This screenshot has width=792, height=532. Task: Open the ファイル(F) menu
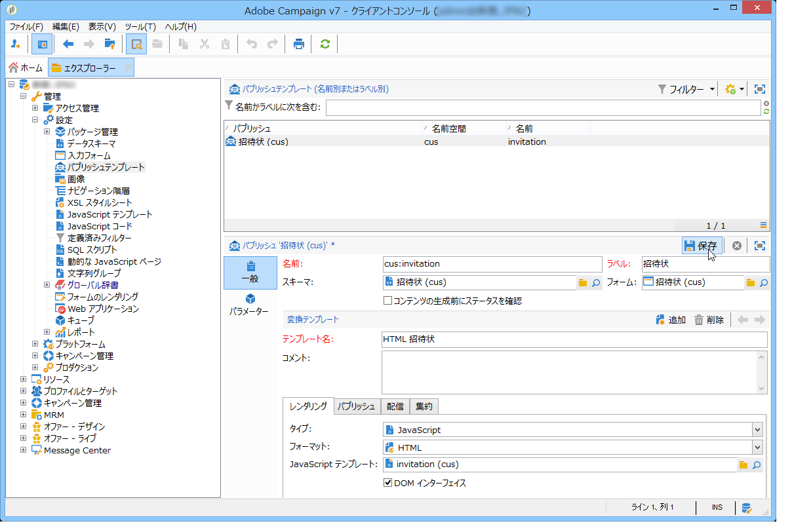[26, 26]
